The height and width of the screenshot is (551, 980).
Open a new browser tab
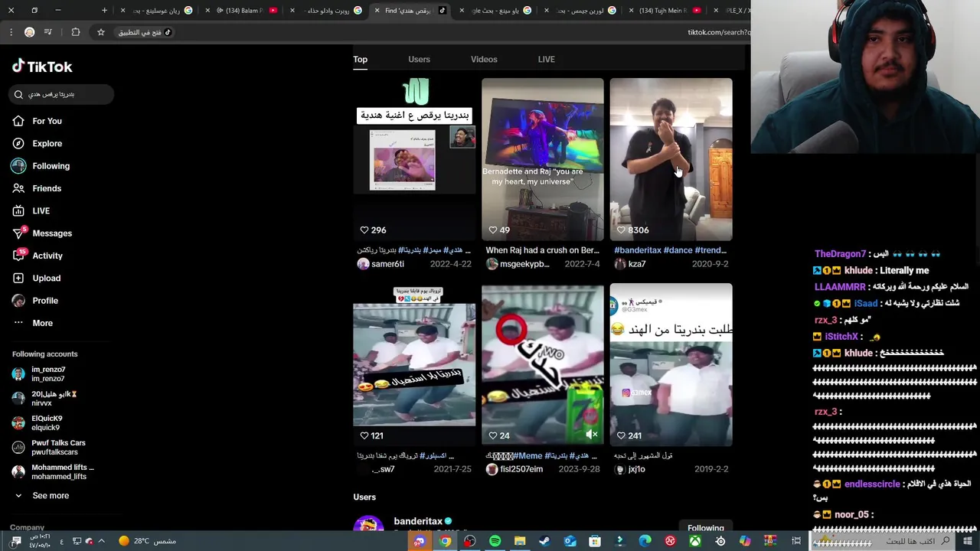pyautogui.click(x=104, y=11)
